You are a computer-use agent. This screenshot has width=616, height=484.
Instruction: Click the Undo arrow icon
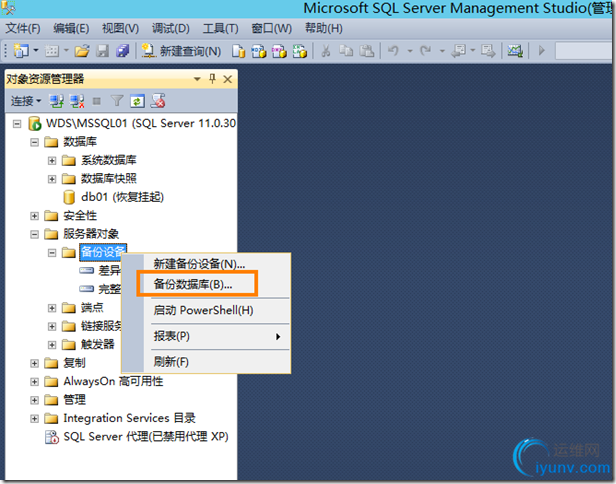coord(393,51)
